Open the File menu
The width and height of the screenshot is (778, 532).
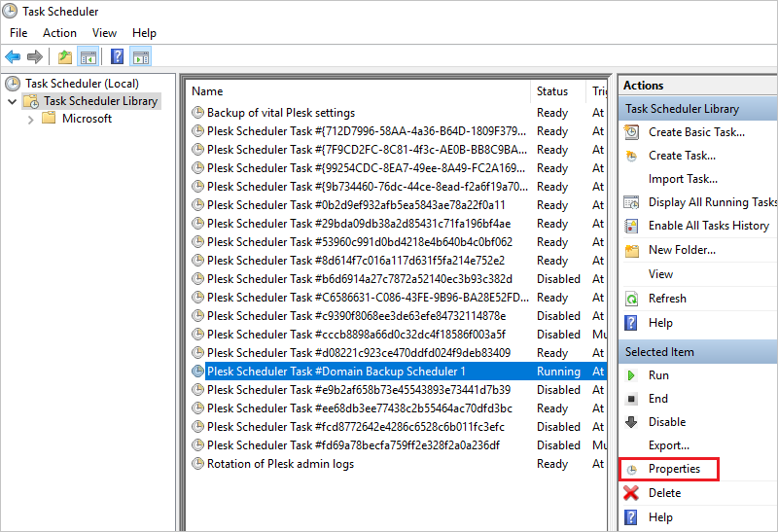pos(18,33)
